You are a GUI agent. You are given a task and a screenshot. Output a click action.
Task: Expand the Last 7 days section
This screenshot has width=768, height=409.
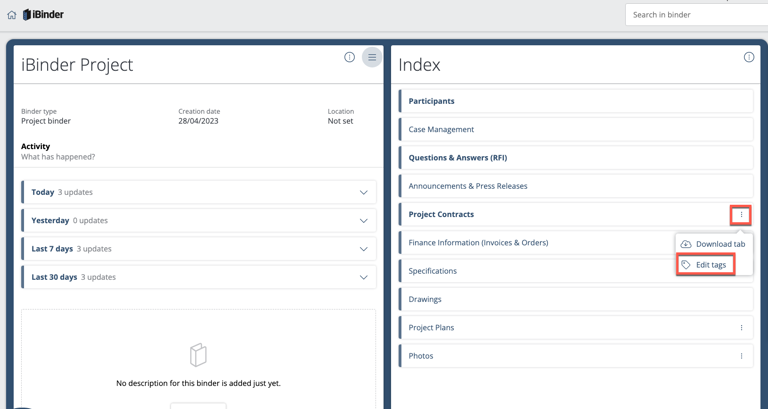pos(364,249)
